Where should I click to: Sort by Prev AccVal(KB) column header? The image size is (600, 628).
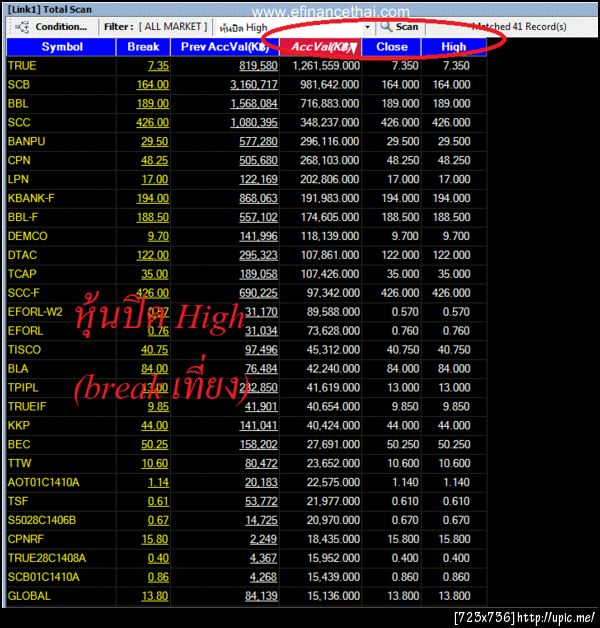tap(225, 47)
